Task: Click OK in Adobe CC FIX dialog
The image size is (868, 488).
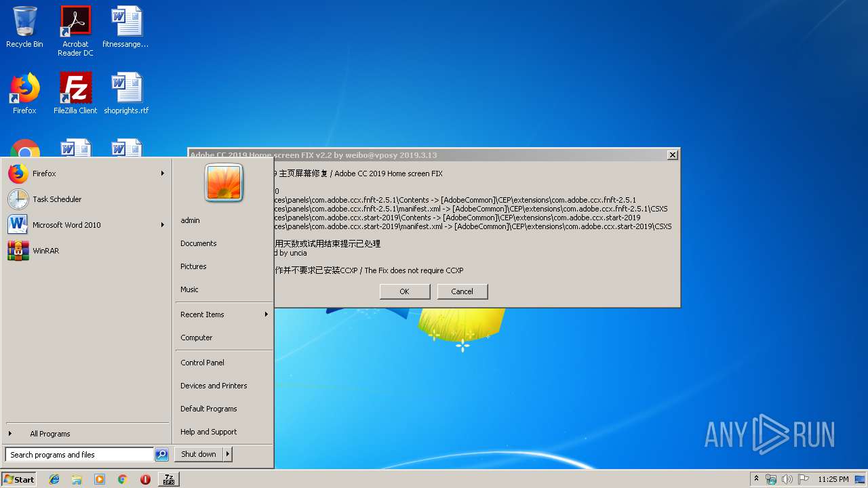Action: pos(404,291)
